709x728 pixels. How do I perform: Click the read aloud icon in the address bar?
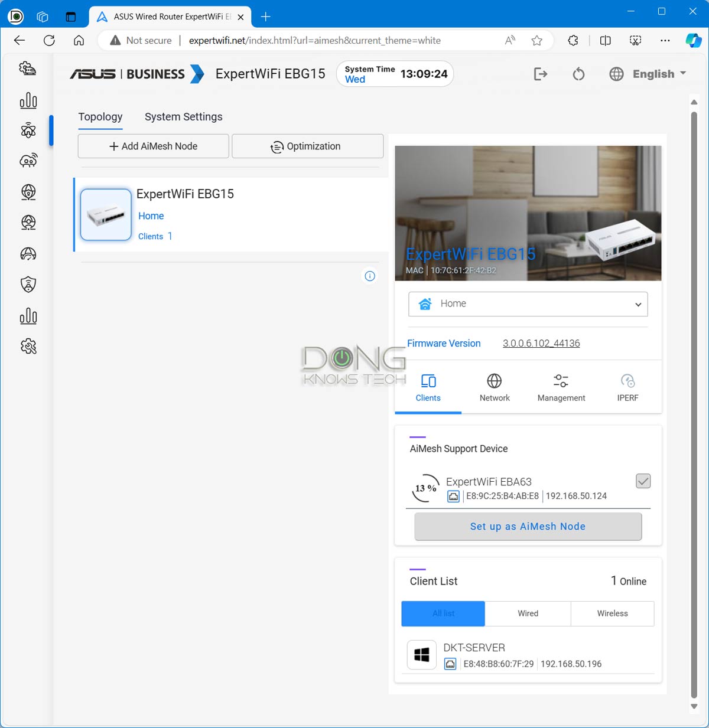(x=510, y=40)
